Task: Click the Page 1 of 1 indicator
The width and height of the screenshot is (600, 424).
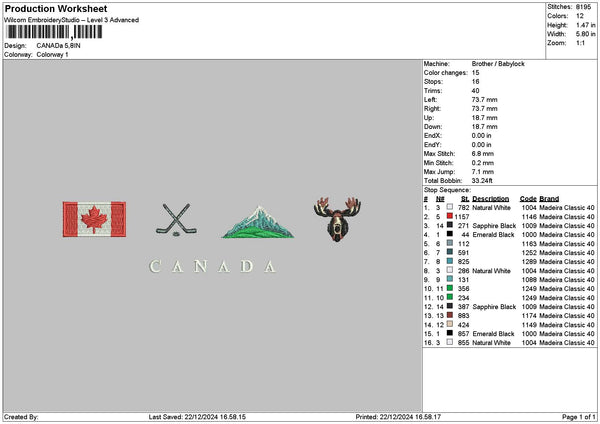Action: tap(579, 417)
